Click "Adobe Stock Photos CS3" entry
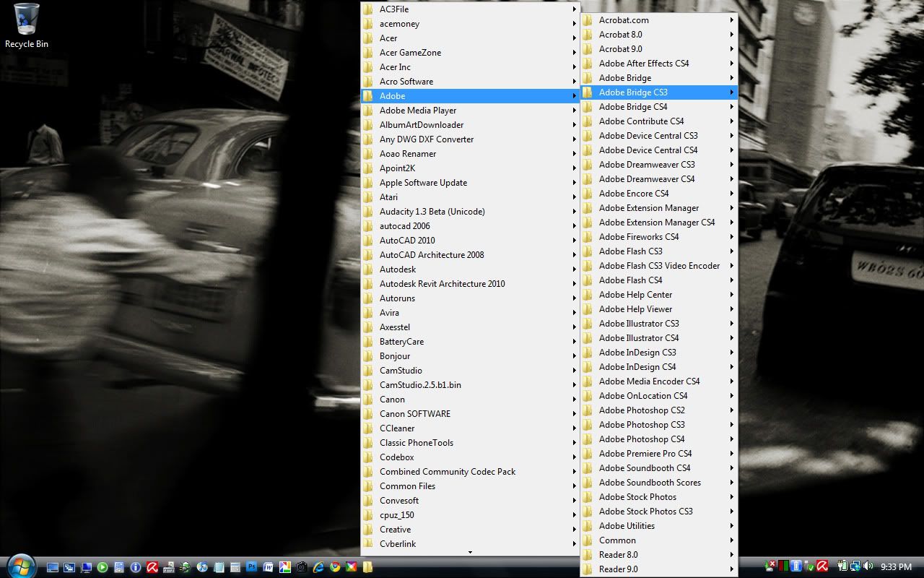 tap(659, 512)
